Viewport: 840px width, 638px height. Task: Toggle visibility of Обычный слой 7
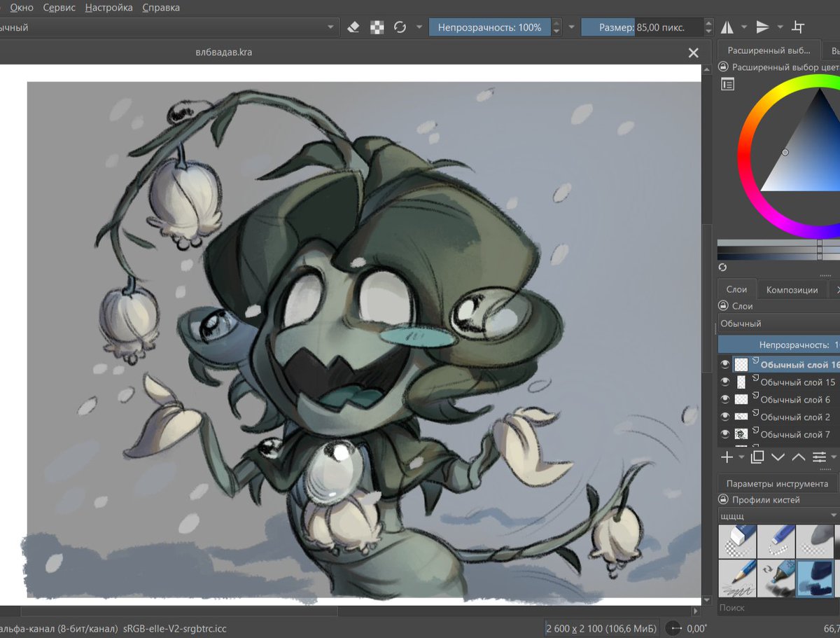(x=724, y=434)
